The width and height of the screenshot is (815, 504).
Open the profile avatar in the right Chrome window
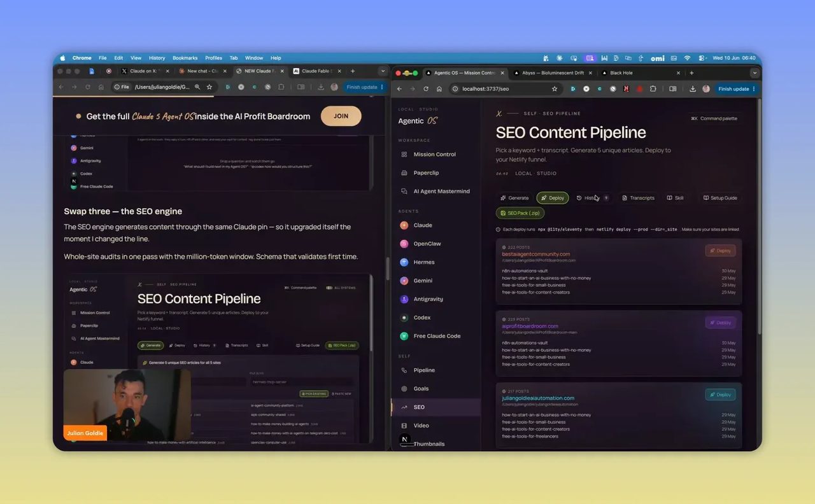click(x=706, y=89)
